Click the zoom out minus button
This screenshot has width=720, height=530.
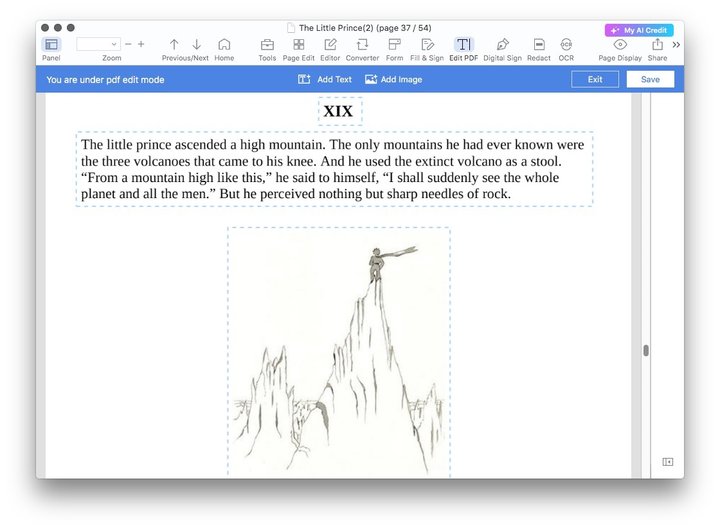pos(129,44)
